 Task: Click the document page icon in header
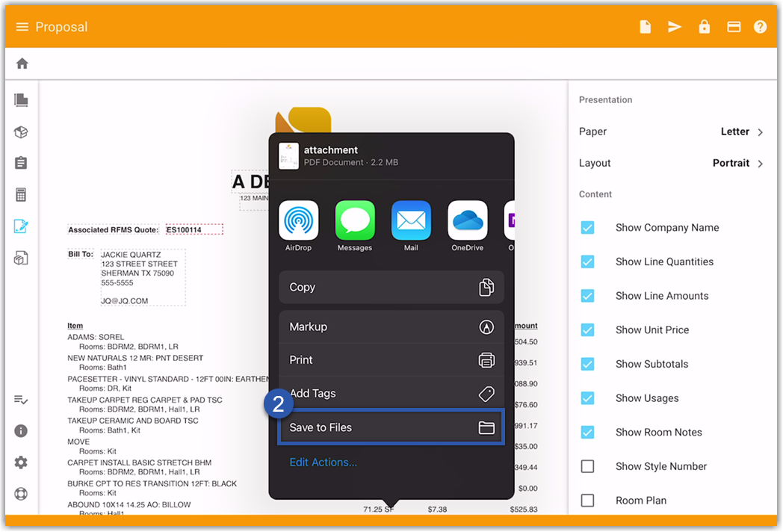pos(646,26)
